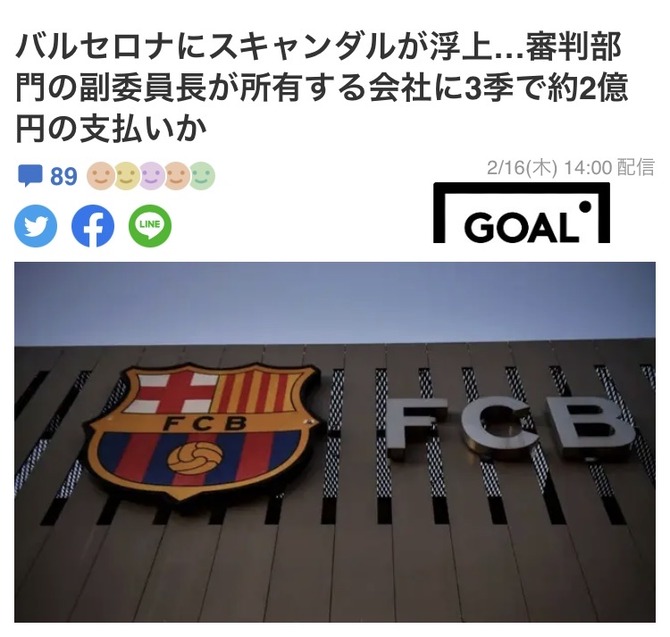Click the sky area of article image

click(x=335, y=301)
